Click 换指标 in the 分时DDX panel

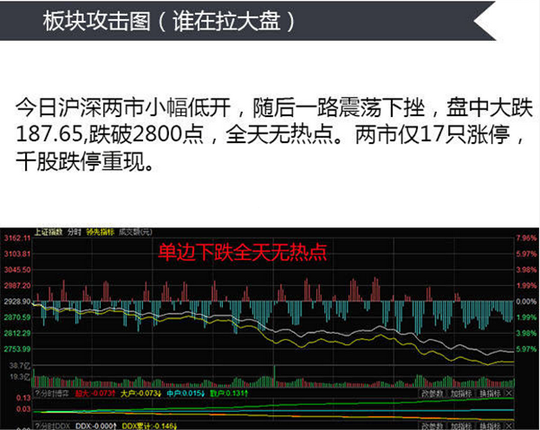pos(490,426)
